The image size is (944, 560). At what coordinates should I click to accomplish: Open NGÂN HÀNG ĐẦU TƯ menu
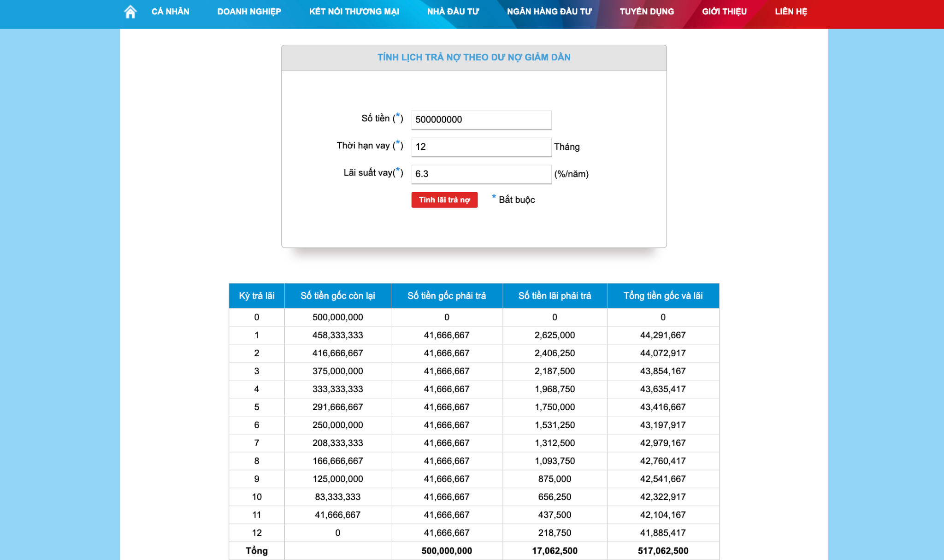549,12
